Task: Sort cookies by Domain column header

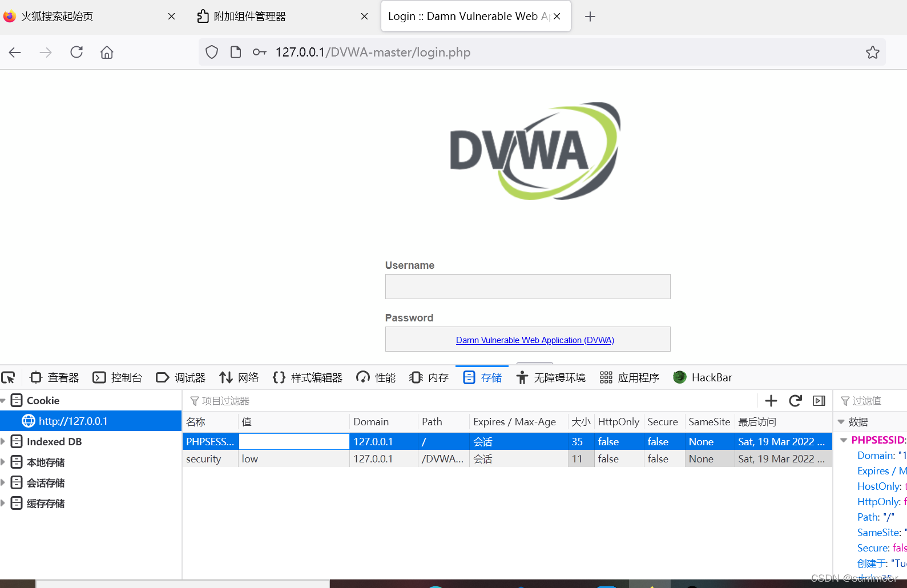Action: click(384, 422)
